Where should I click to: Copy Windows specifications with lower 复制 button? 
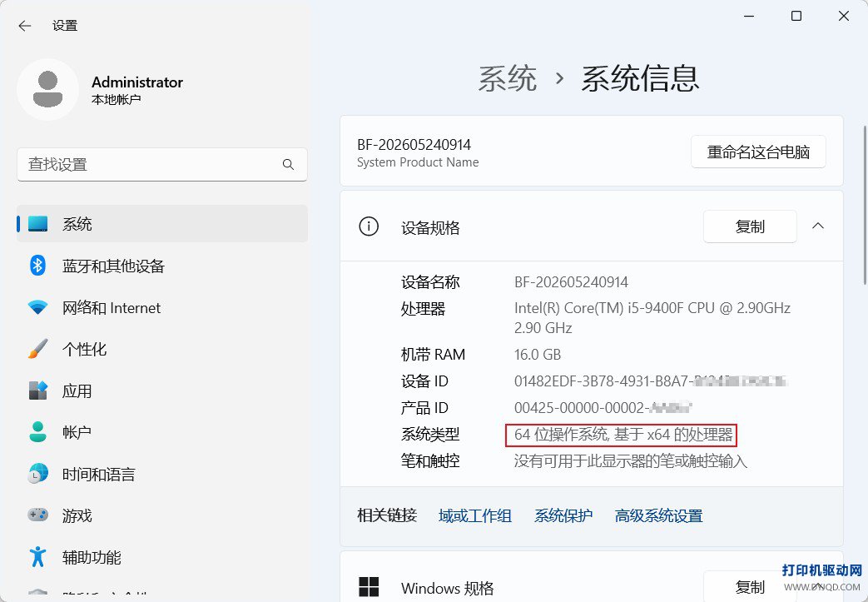tap(750, 586)
